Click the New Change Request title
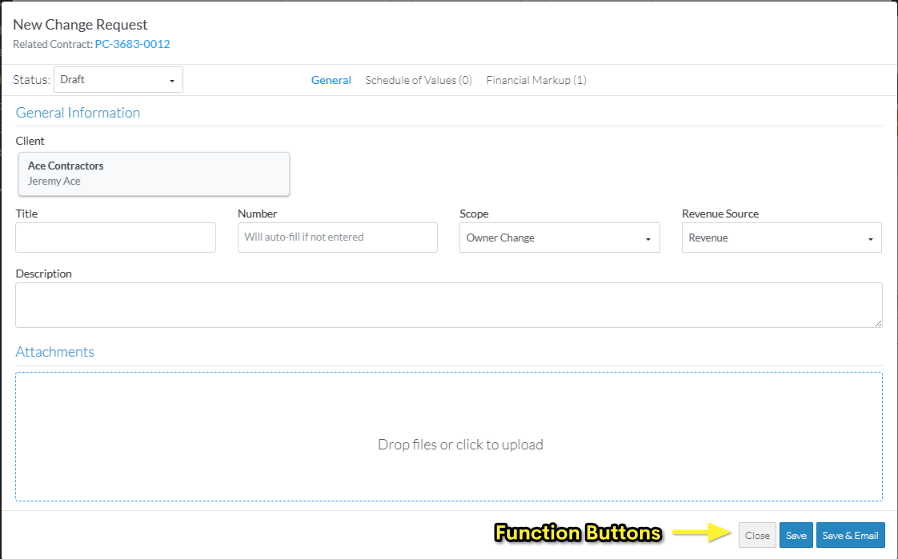898x559 pixels. pyautogui.click(x=80, y=25)
